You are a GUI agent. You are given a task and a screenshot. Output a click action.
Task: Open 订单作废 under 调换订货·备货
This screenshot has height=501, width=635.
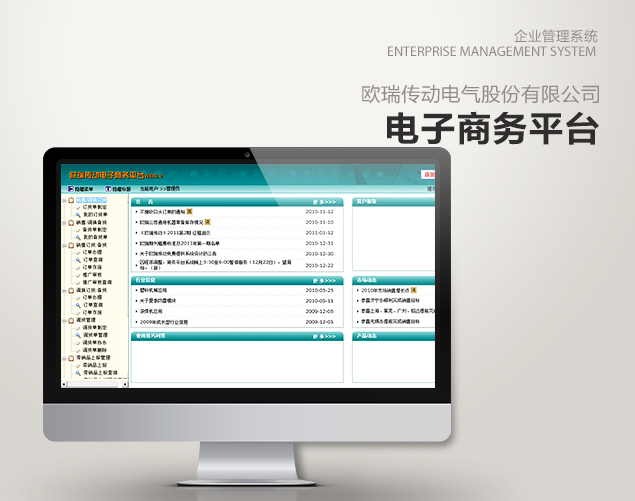(x=93, y=313)
